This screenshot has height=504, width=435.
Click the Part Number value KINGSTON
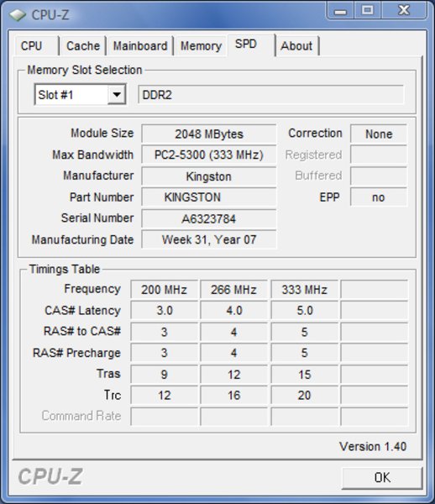(209, 197)
